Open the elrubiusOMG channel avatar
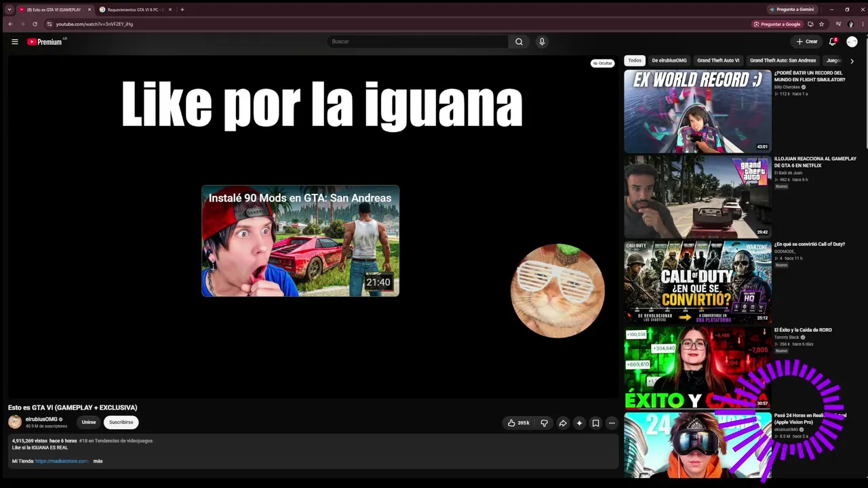This screenshot has width=868, height=488. [x=15, y=422]
